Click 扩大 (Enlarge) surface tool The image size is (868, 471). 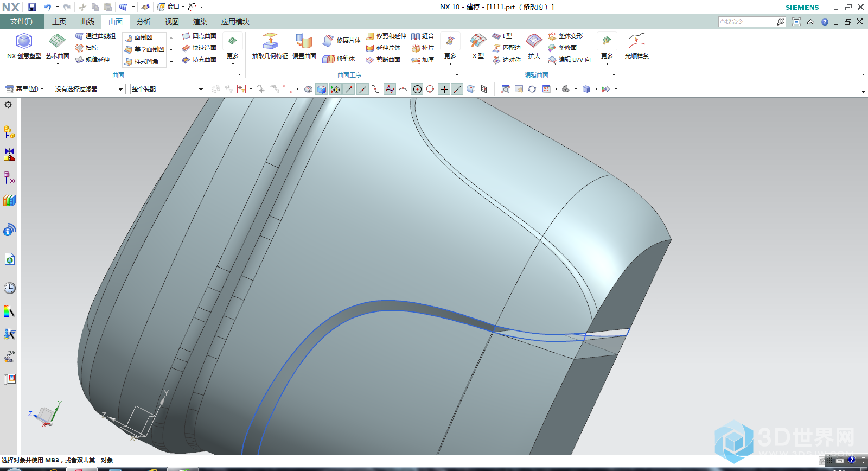coord(534,46)
